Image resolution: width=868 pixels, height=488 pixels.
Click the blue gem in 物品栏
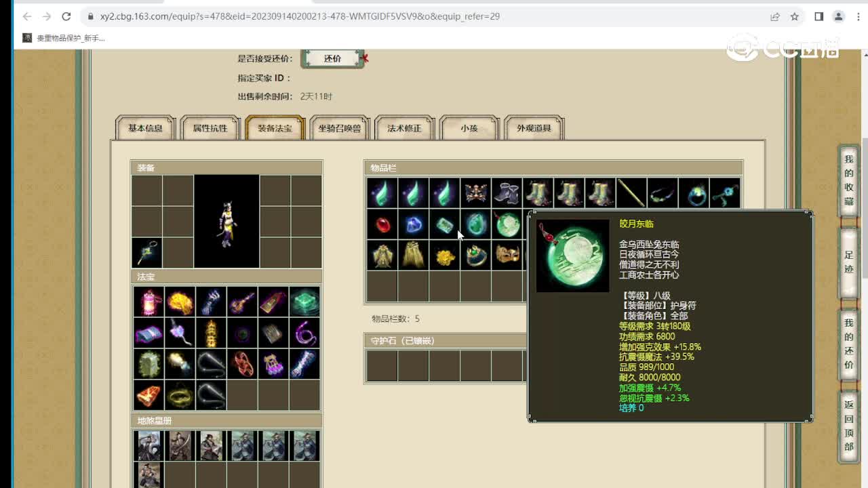413,224
